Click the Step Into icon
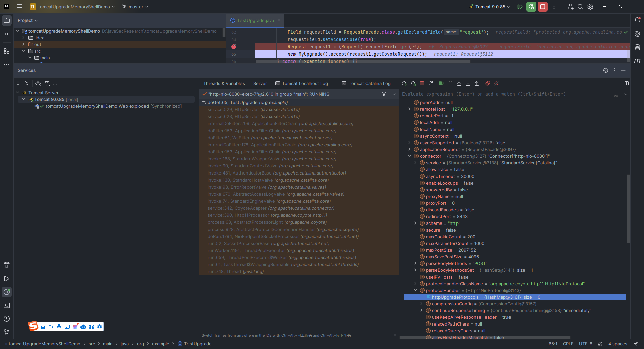Viewport: 644px width, 349px height. [468, 83]
